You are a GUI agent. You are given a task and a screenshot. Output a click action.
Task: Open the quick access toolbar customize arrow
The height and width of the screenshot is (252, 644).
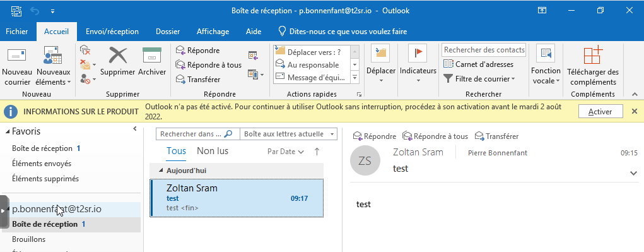click(52, 11)
